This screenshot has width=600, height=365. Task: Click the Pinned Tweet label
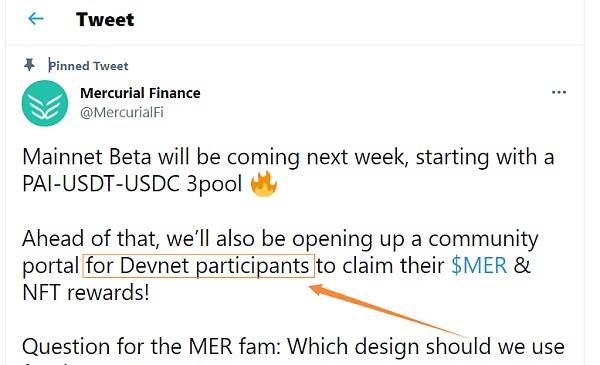tap(88, 66)
